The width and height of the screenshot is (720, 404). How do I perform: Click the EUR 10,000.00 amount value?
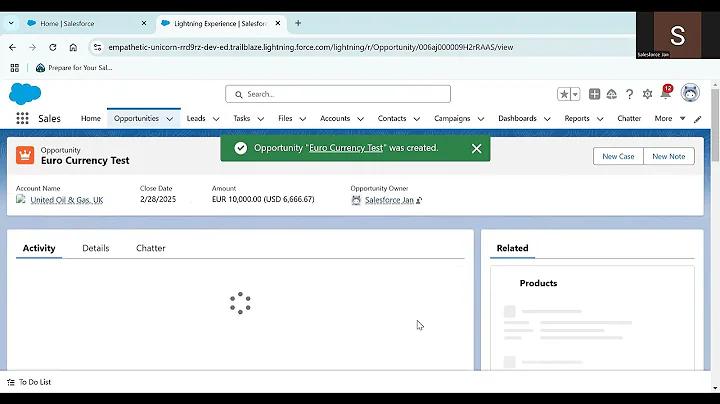(263, 199)
